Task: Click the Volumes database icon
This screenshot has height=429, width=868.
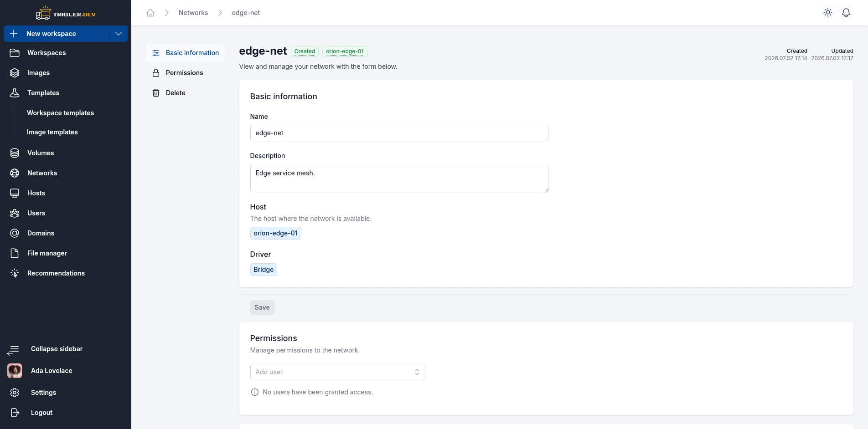Action: (15, 153)
